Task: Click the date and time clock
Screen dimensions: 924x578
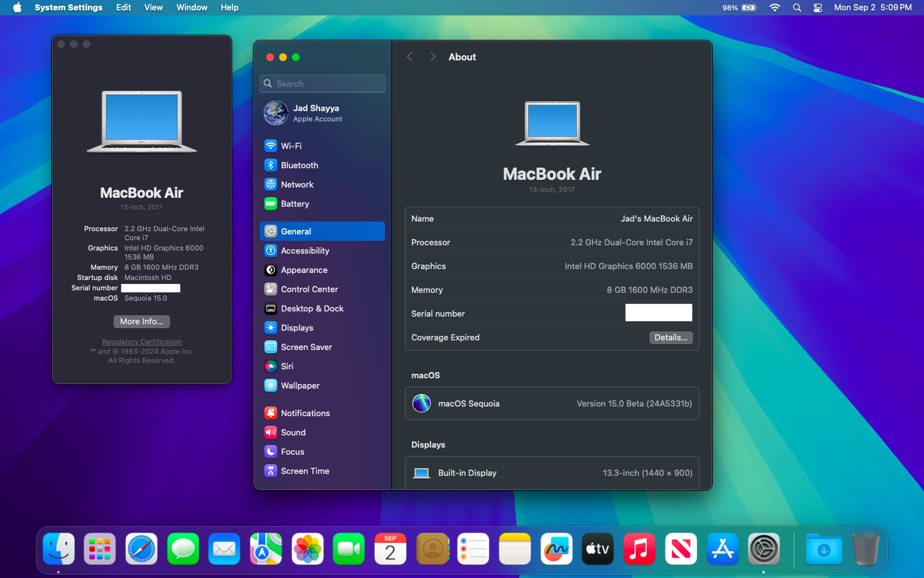Action: 873,8
